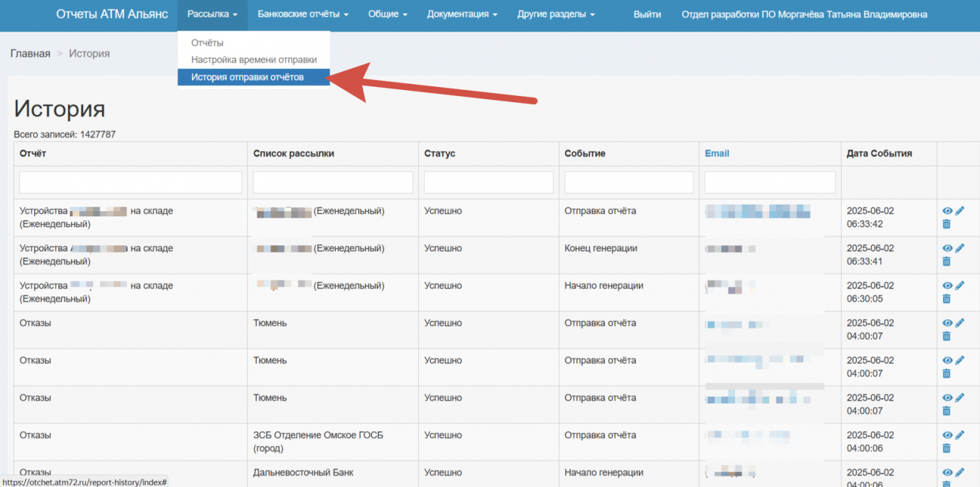Choose 'Настройка времени отправки' from menu
The width and height of the screenshot is (980, 487).
[254, 60]
